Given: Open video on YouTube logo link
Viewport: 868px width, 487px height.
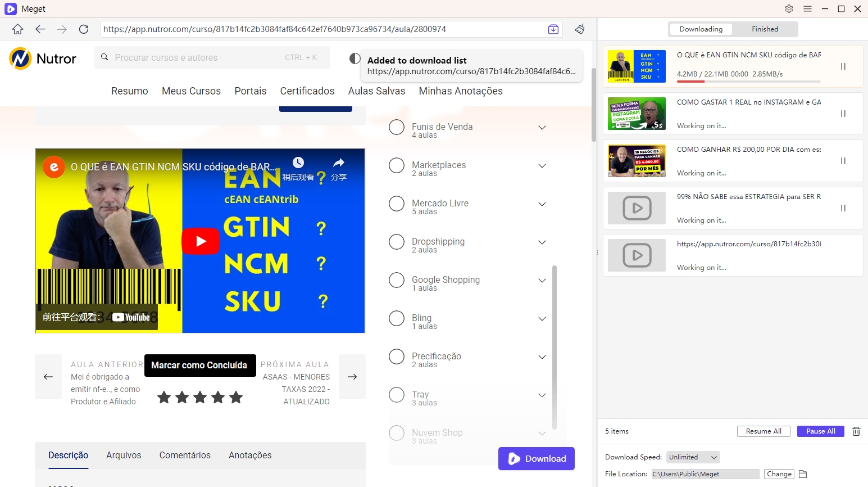Looking at the screenshot, I should (131, 317).
